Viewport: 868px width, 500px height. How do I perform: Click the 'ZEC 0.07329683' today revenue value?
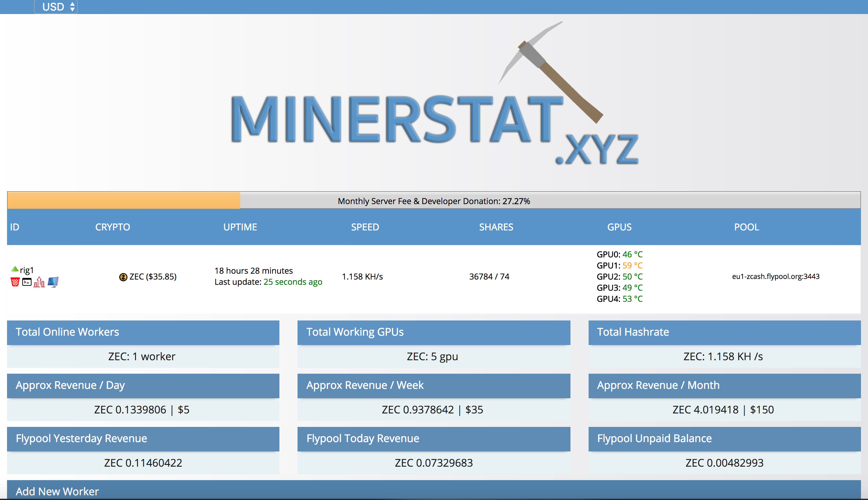coord(434,463)
